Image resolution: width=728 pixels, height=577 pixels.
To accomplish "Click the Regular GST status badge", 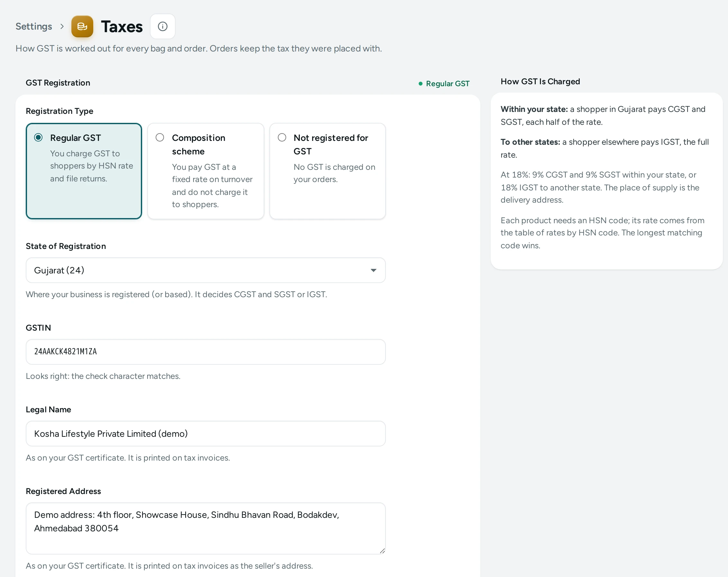I will (x=444, y=83).
